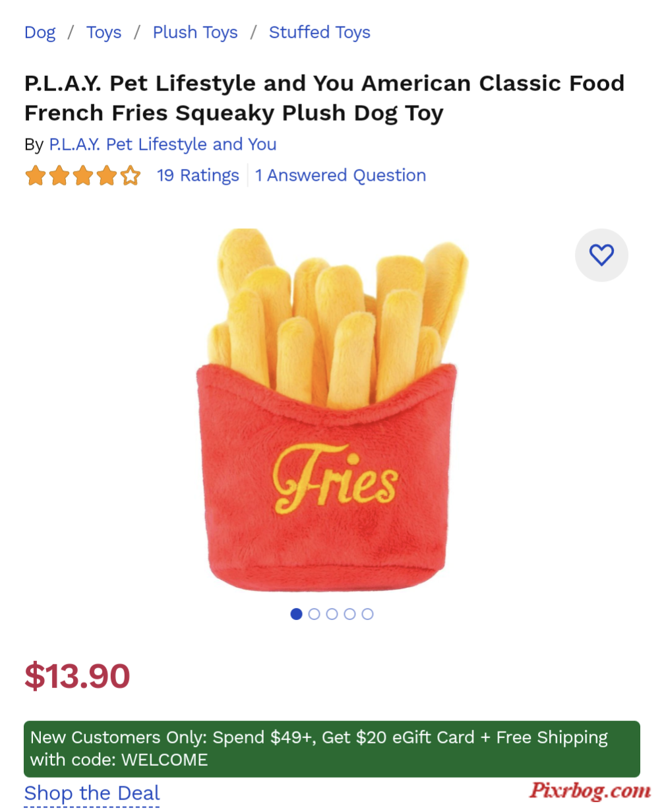
Task: Open Plush Toys breadcrumb link
Action: coord(195,32)
